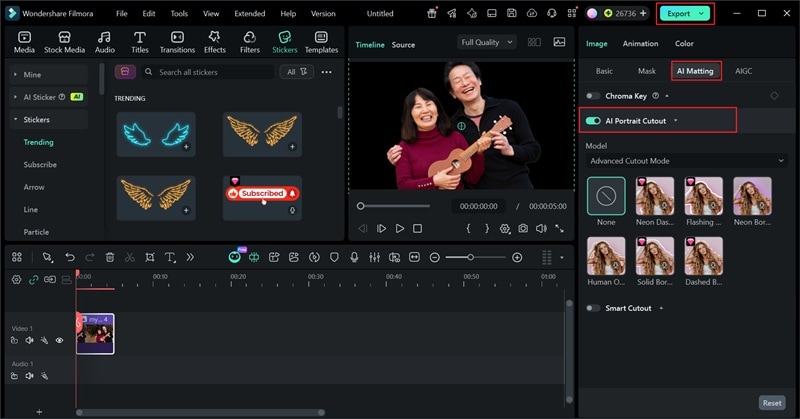Click the timeline zoom slider handle
Viewport: 800px width, 419px height.
point(472,257)
